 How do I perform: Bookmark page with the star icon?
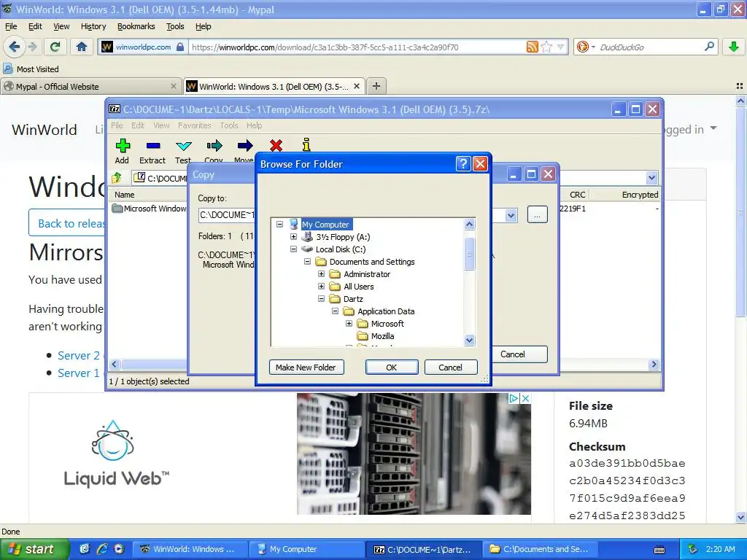[546, 47]
